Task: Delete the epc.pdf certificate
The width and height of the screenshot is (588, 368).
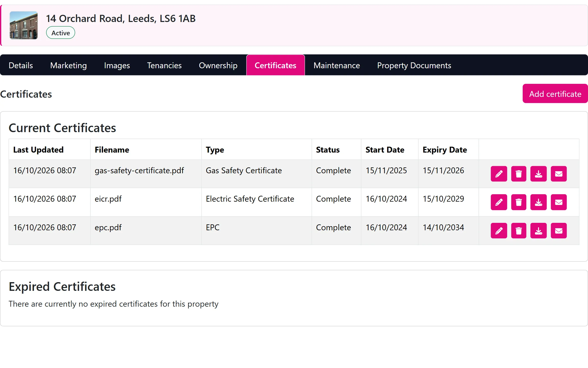Action: coord(519,231)
